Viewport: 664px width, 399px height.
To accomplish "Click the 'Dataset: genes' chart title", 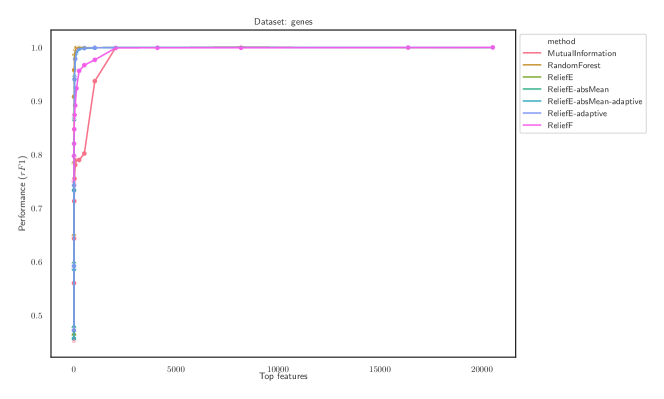I will coord(283,22).
